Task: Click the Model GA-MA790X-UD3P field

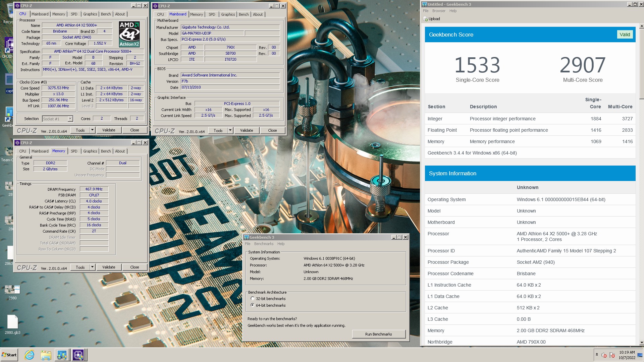Action: pos(212,33)
